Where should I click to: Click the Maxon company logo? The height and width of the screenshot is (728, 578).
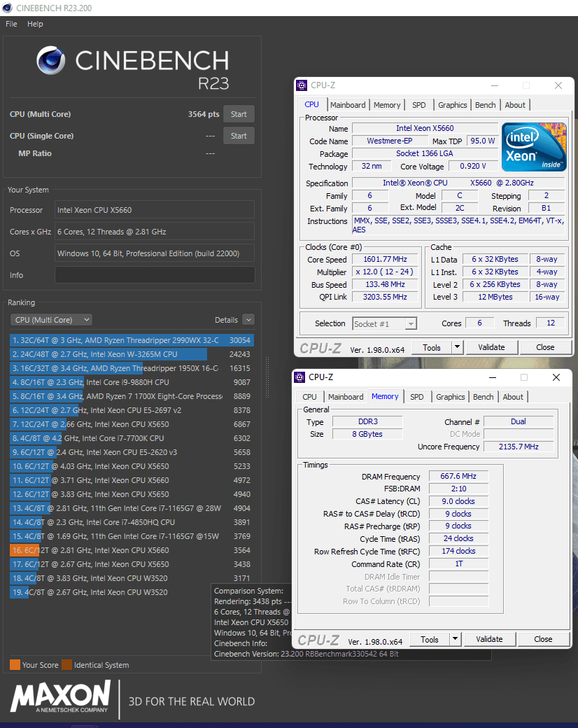click(61, 696)
